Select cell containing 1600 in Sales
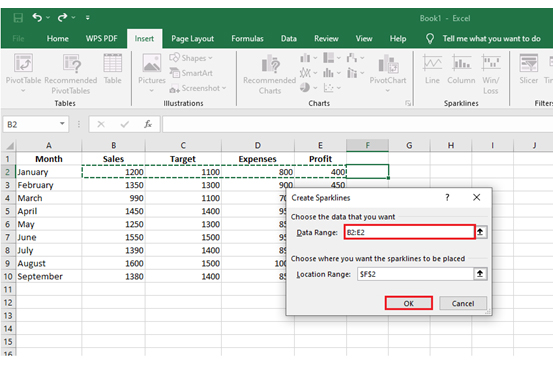This screenshot has height=367, width=553. [113, 263]
